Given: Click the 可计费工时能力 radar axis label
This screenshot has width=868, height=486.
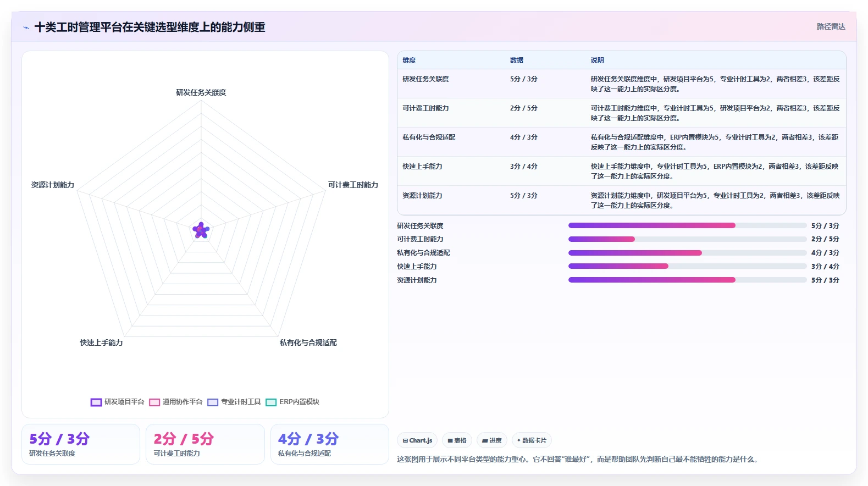Looking at the screenshot, I should (353, 185).
